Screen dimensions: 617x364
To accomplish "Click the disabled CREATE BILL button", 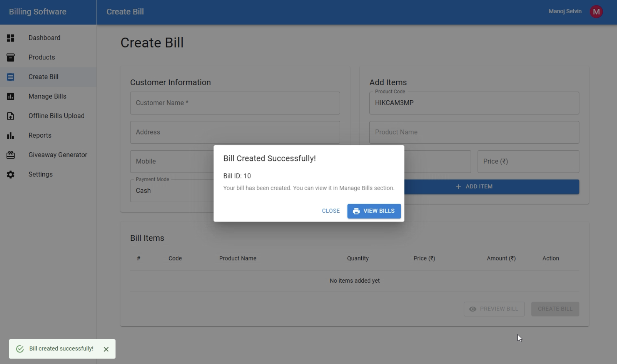I will 555,309.
